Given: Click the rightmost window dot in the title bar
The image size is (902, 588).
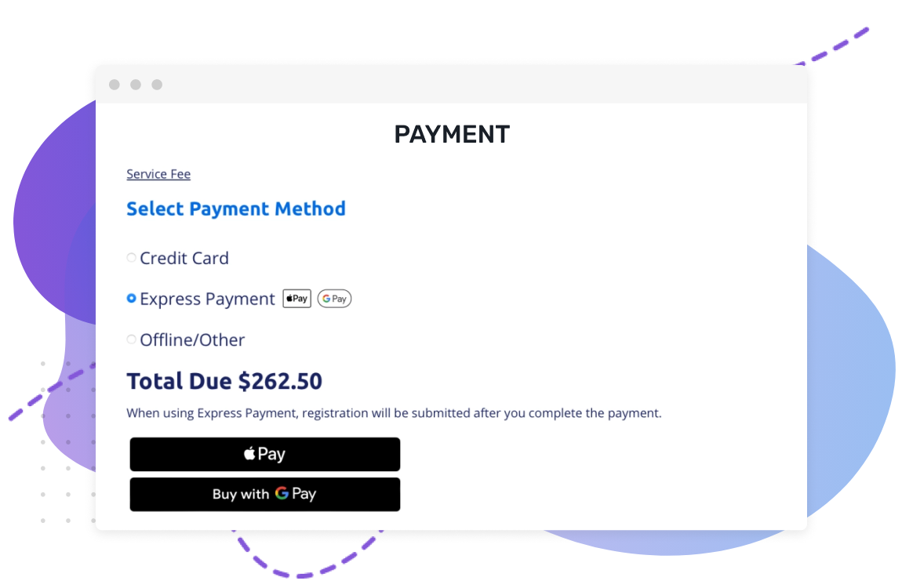Looking at the screenshot, I should pos(155,84).
